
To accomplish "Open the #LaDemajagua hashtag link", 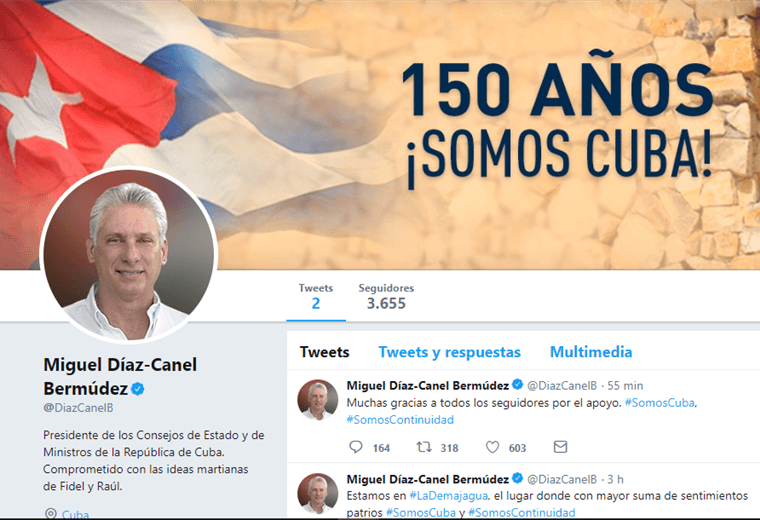I will point(448,496).
